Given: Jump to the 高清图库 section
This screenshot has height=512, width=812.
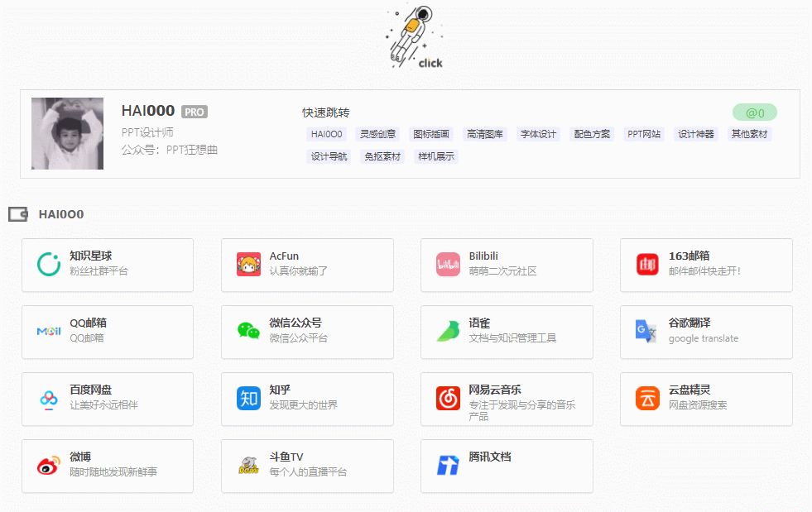Looking at the screenshot, I should pyautogui.click(x=485, y=135).
